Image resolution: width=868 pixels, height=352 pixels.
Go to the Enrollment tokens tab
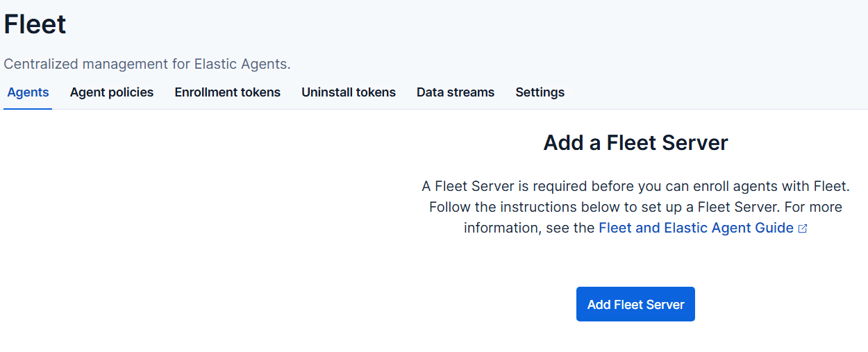227,92
